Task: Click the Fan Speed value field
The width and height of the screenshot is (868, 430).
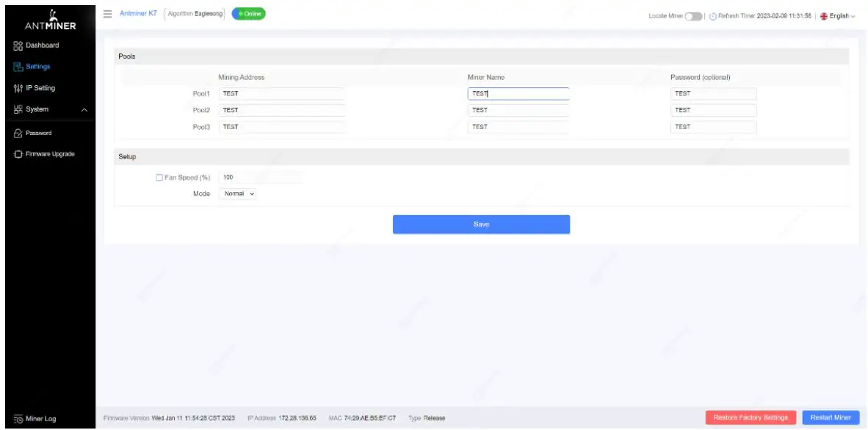Action: coord(261,178)
